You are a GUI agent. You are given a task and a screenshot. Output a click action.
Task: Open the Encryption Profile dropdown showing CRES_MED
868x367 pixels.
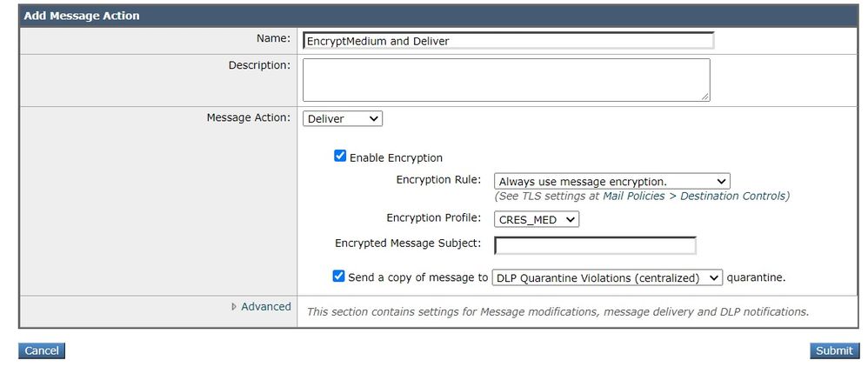(x=537, y=219)
